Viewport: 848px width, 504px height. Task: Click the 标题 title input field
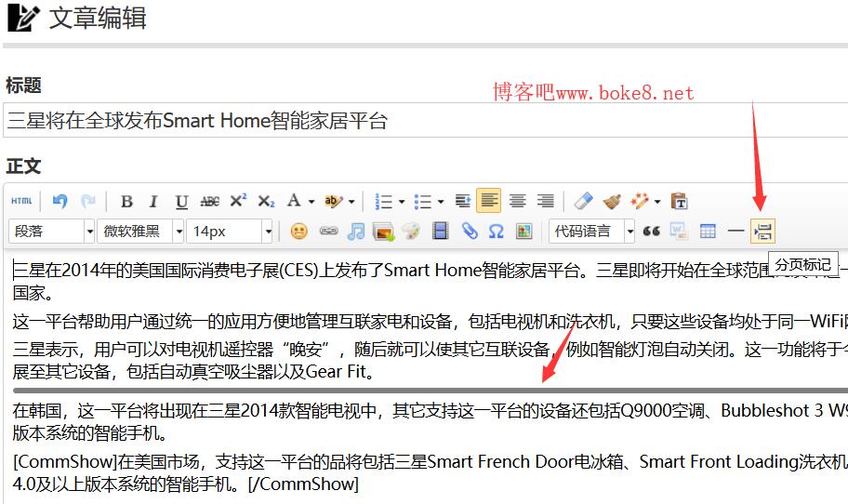tap(426, 120)
